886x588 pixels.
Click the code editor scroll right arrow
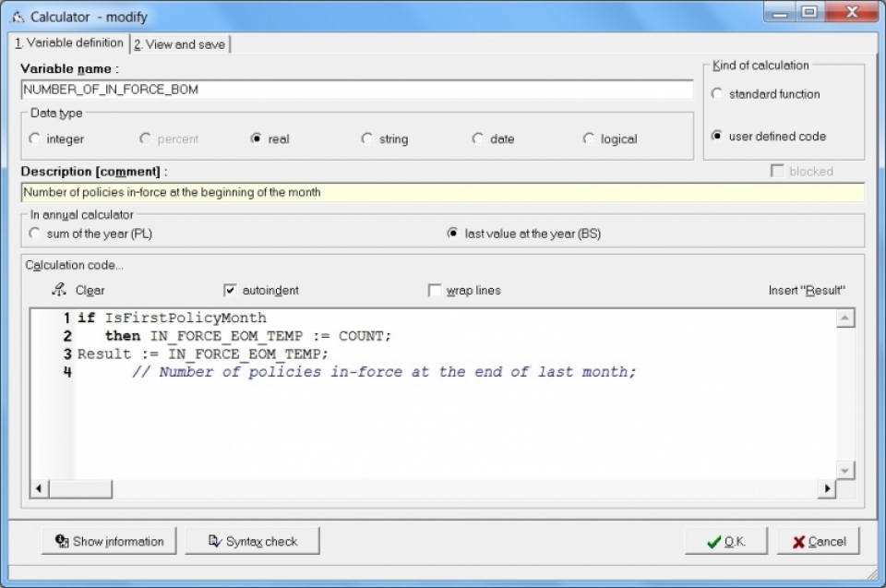point(829,487)
